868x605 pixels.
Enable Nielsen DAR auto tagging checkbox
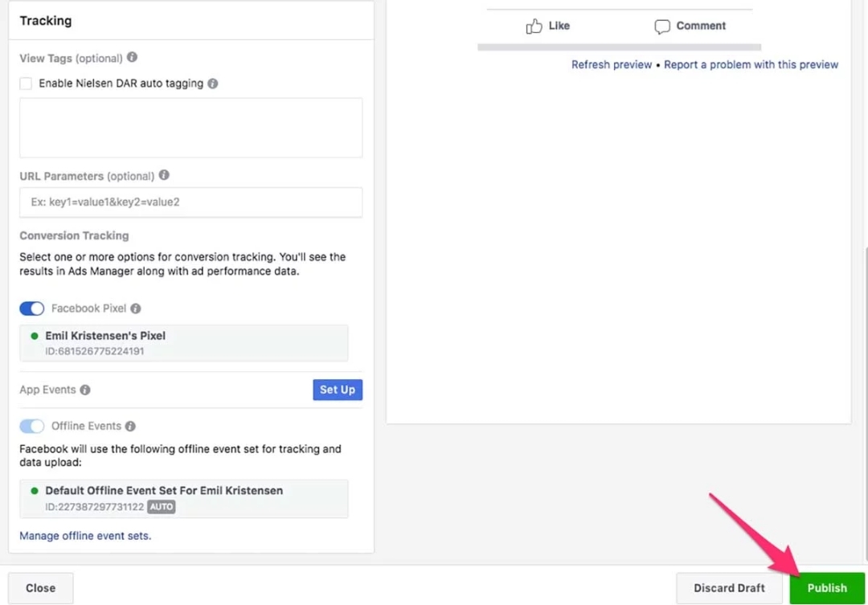point(26,83)
